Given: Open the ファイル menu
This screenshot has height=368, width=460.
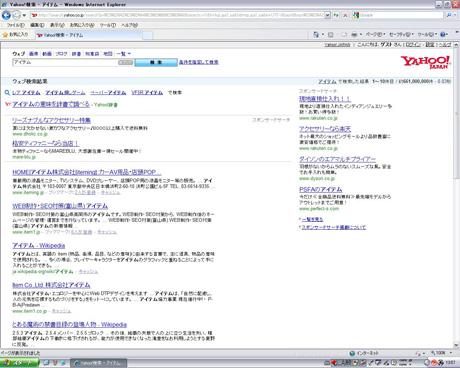Looking at the screenshot, I should click(x=15, y=25).
